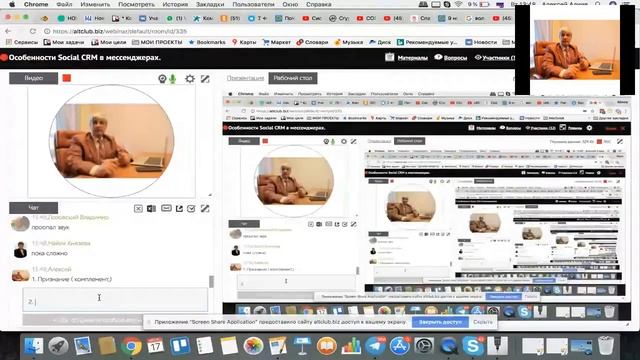The height and width of the screenshot is (360, 640).
Task: Open Telegram paper-plane icon in the Dock
Action: (x=375, y=346)
